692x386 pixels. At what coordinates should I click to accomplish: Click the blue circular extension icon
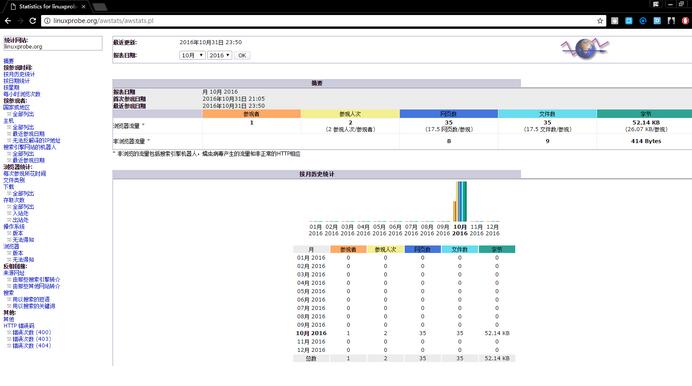pyautogui.click(x=643, y=21)
